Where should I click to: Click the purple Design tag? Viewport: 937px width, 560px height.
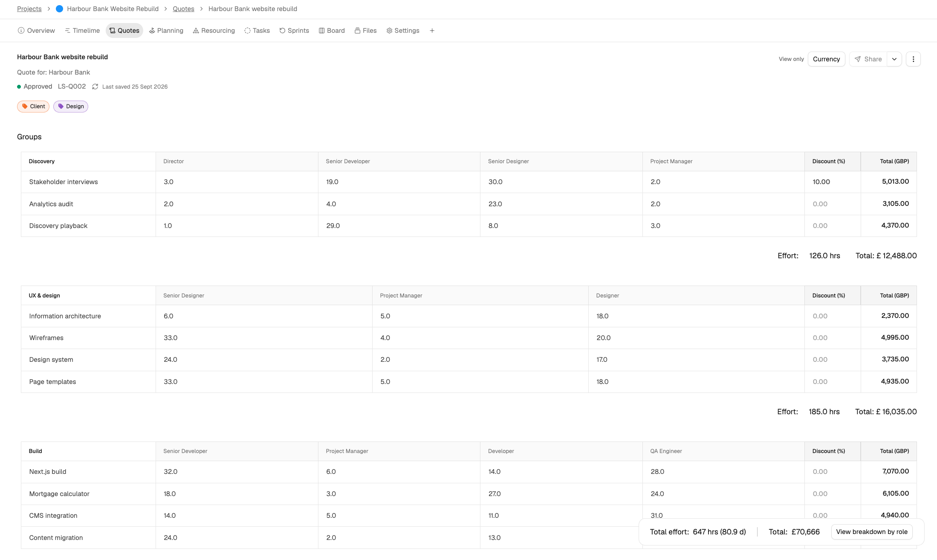tap(71, 107)
